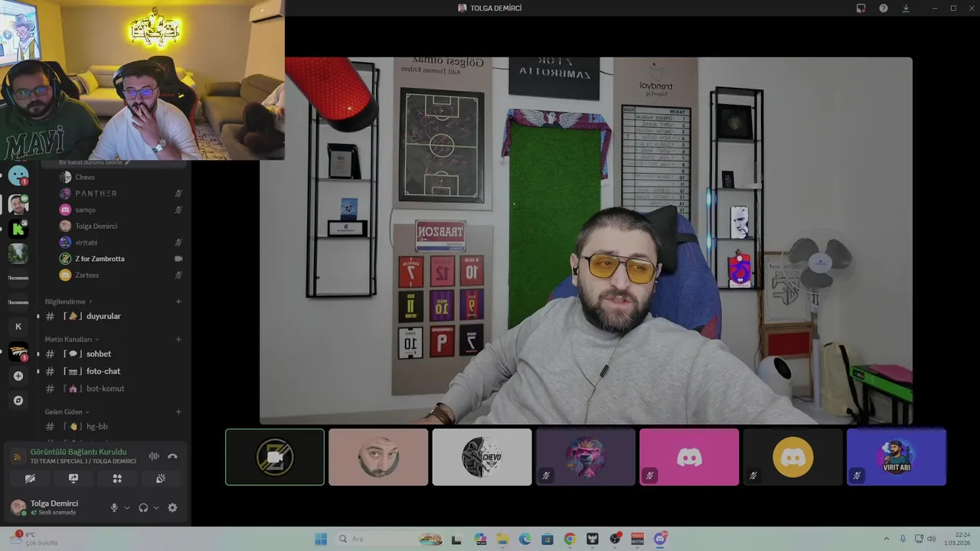Open headphone output options arrow
This screenshot has width=980, height=551.
point(156,507)
